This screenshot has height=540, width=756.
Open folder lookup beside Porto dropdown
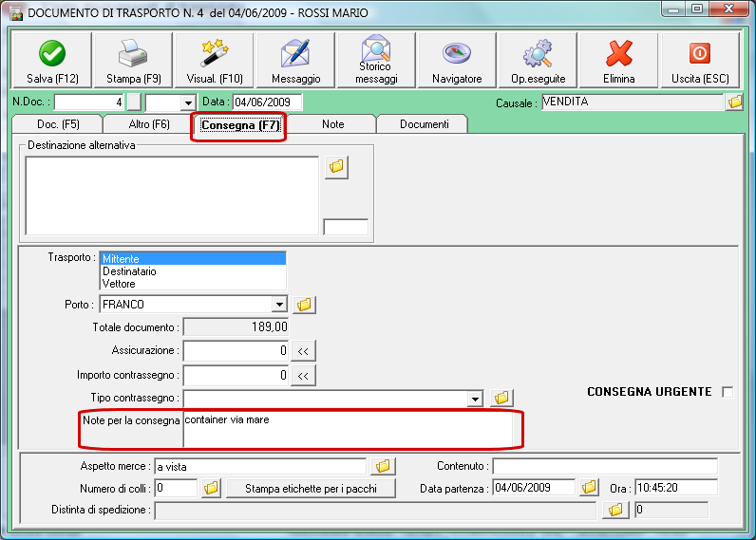pyautogui.click(x=304, y=305)
